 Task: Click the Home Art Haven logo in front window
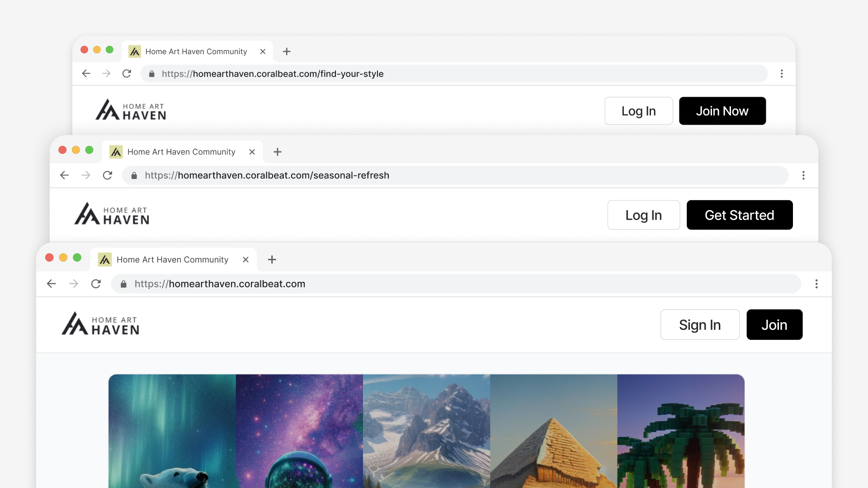point(100,324)
